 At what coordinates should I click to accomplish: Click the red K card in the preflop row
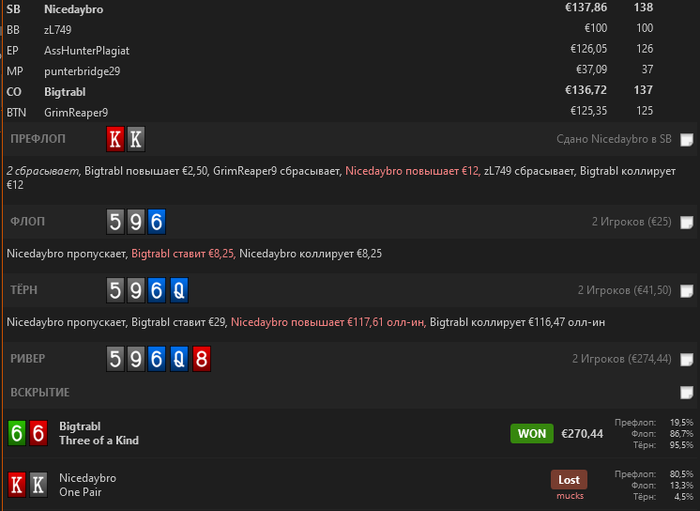(115, 139)
